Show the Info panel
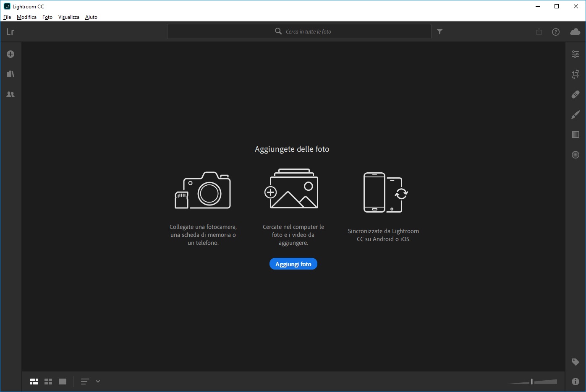Screen dimensions: 586x392 click(575, 382)
